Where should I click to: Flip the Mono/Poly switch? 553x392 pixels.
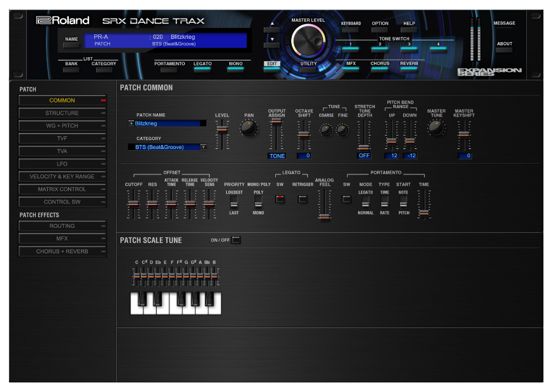(258, 202)
